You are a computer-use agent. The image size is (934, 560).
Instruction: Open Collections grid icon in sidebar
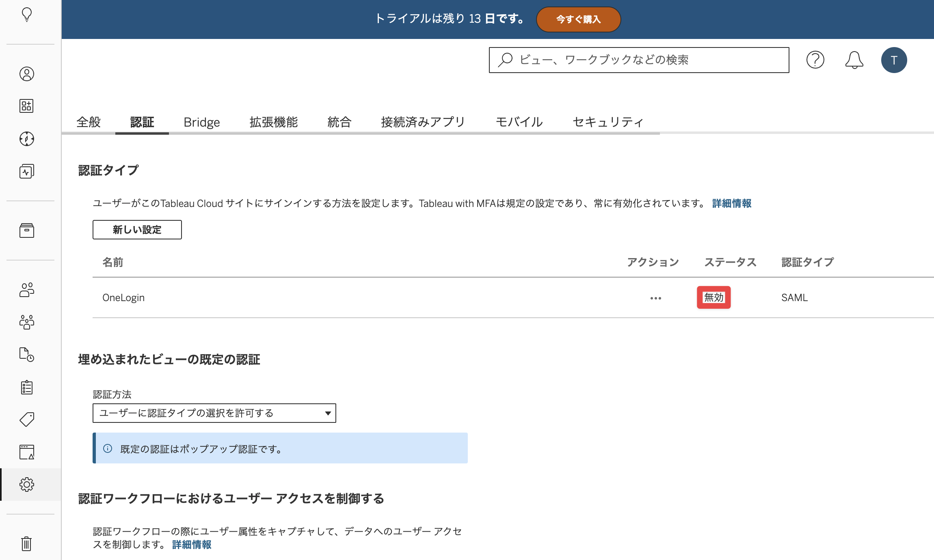pyautogui.click(x=27, y=106)
